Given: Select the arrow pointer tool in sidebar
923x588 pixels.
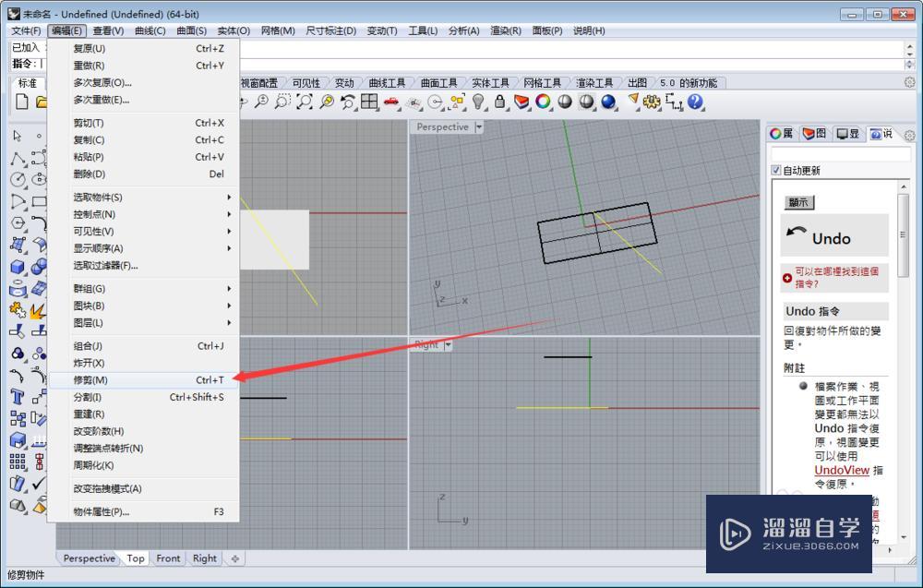Looking at the screenshot, I should pos(17,136).
